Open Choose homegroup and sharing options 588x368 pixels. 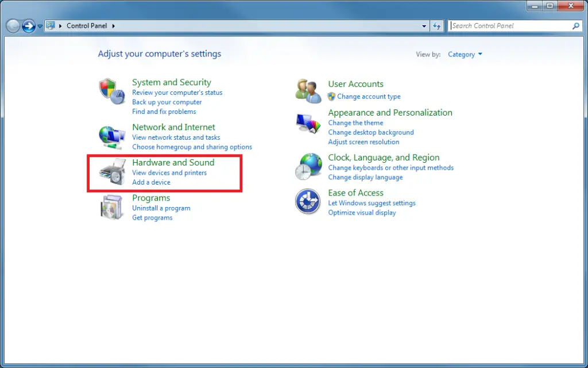click(x=192, y=147)
